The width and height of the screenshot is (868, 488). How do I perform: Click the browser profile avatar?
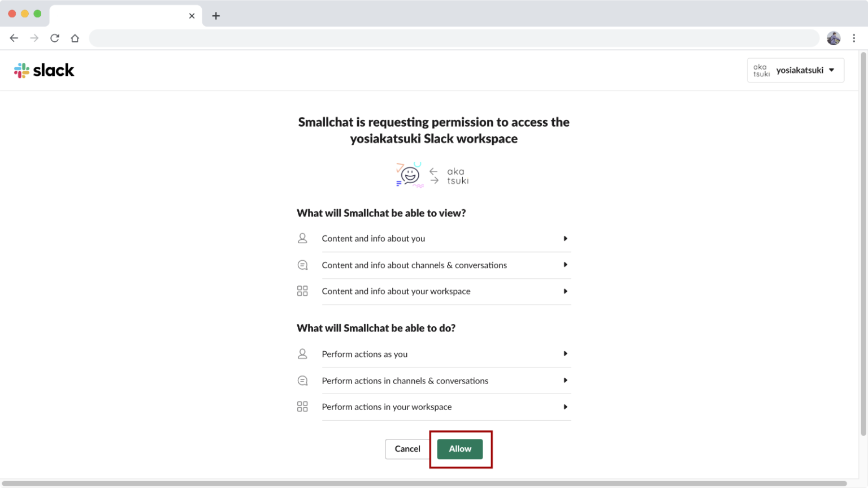pos(834,38)
